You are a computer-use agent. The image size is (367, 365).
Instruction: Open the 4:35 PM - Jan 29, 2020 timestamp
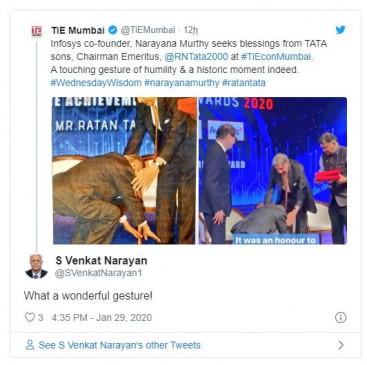pyautogui.click(x=102, y=317)
